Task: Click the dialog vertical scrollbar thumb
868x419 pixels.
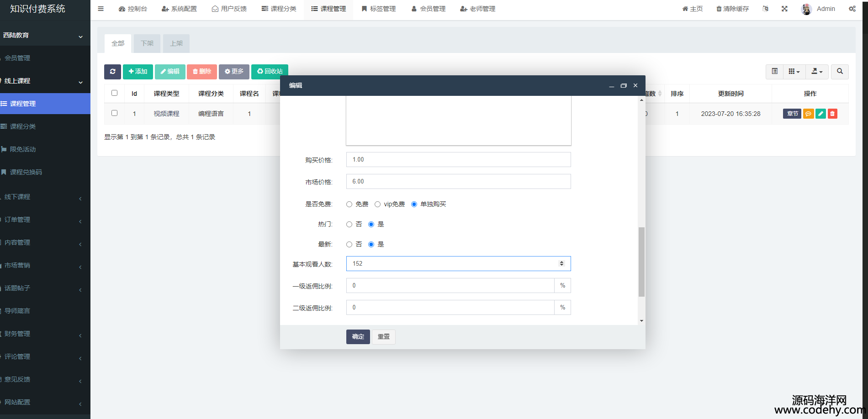Action: (x=641, y=262)
